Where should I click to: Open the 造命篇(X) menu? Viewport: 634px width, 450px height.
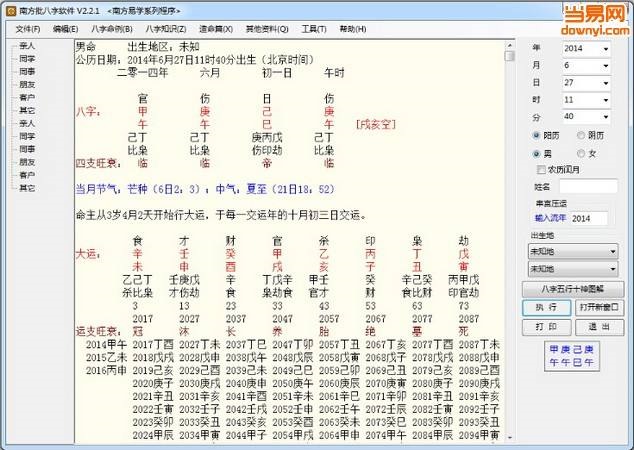point(216,29)
